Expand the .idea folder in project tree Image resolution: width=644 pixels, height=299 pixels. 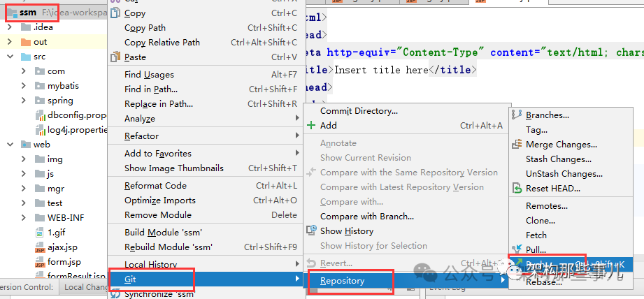point(9,27)
